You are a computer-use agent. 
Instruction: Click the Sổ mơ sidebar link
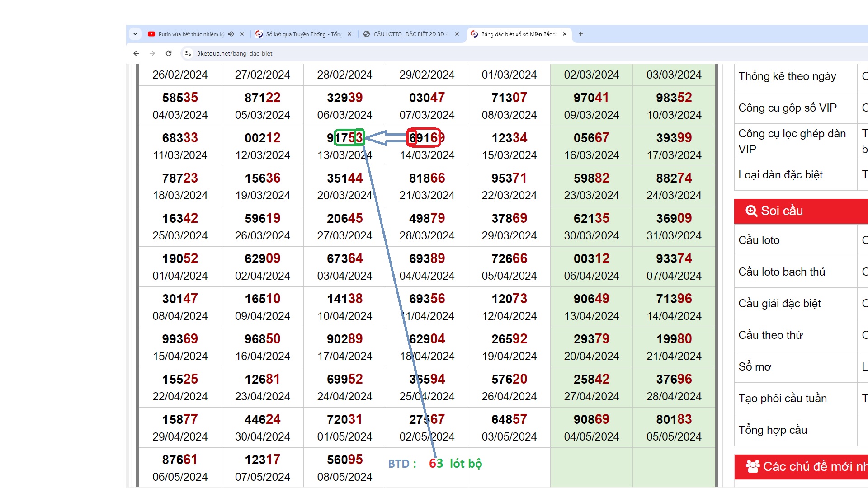pyautogui.click(x=755, y=367)
